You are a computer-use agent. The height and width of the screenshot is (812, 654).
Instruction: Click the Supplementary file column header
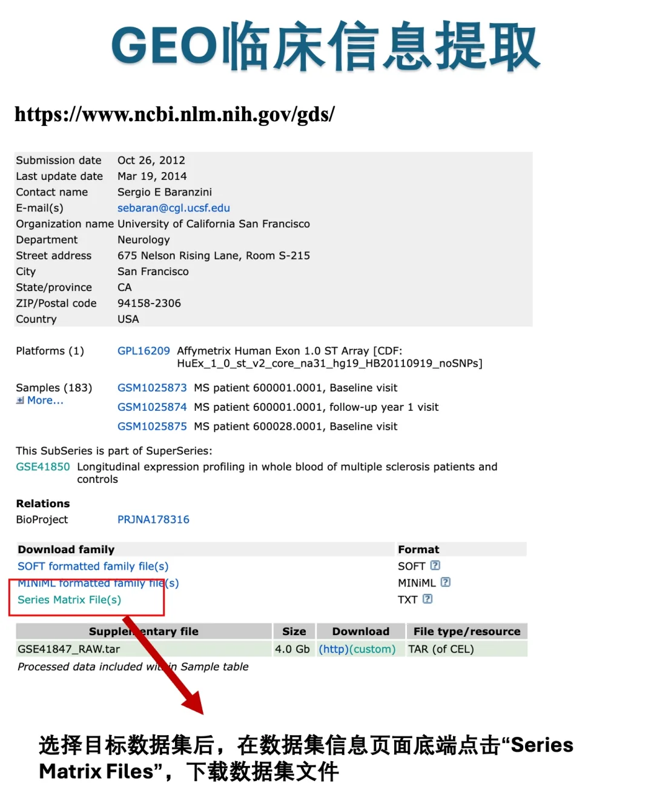tap(144, 631)
